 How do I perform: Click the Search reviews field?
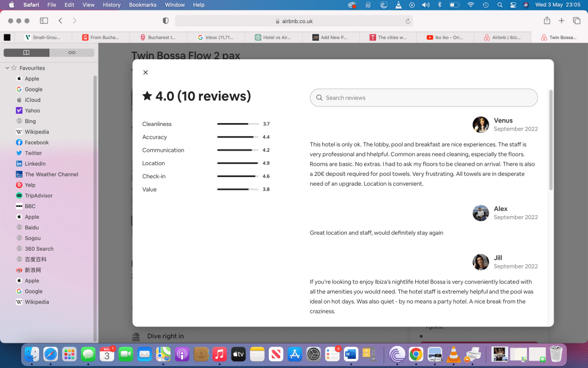pyautogui.click(x=424, y=98)
